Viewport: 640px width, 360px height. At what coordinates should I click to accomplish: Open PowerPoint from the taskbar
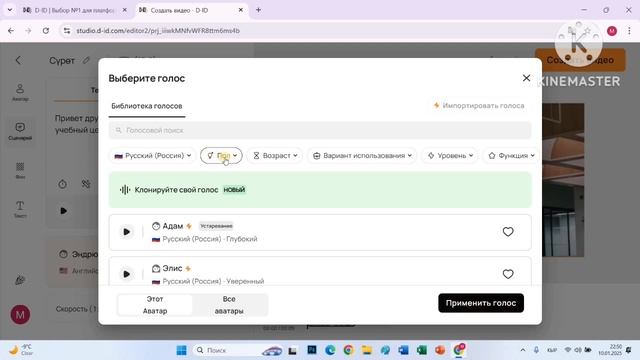(440, 350)
